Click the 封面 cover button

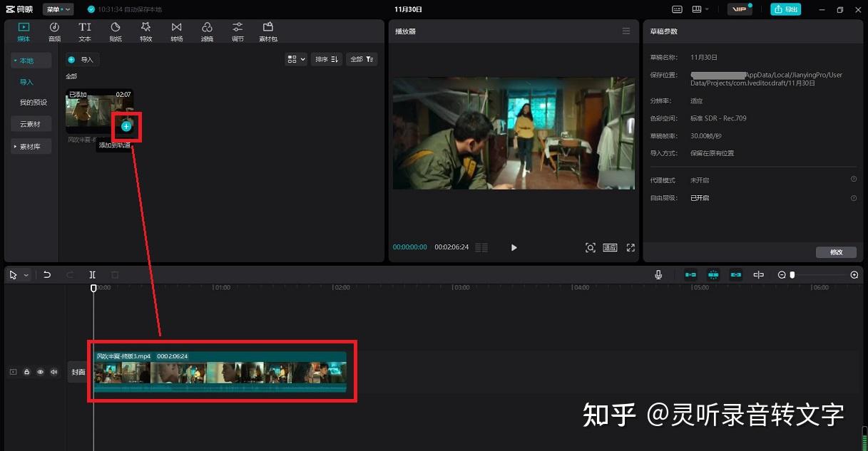[78, 372]
